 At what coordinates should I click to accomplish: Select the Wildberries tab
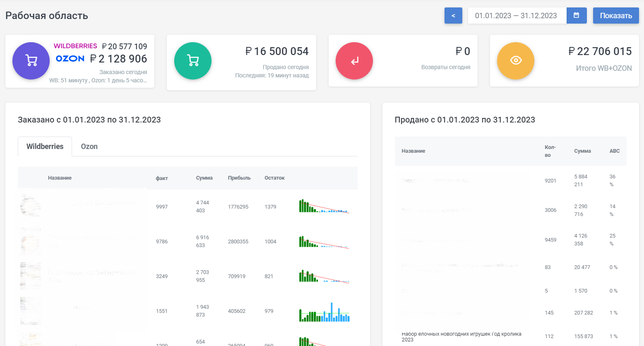click(45, 147)
